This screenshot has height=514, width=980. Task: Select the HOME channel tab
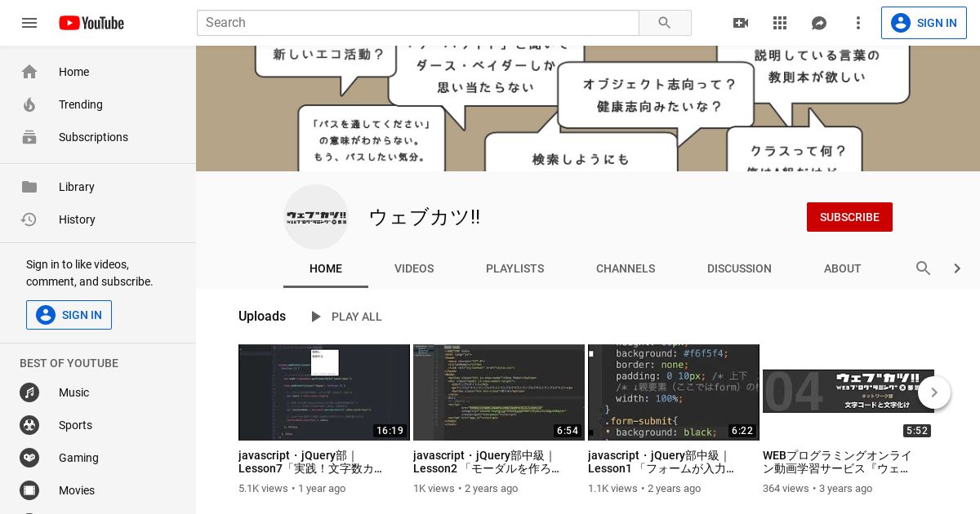click(x=326, y=268)
